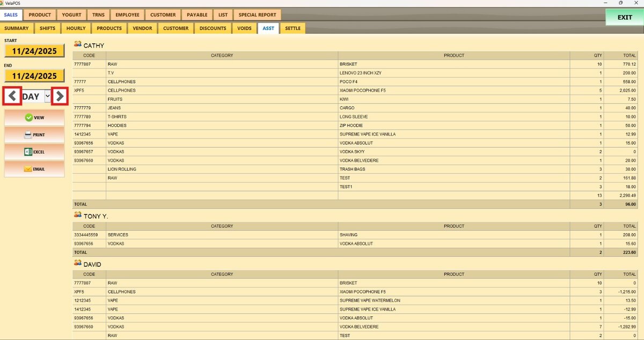The height and width of the screenshot is (340, 644).
Task: Switch to the HOURLY sub-tab
Action: [76, 28]
